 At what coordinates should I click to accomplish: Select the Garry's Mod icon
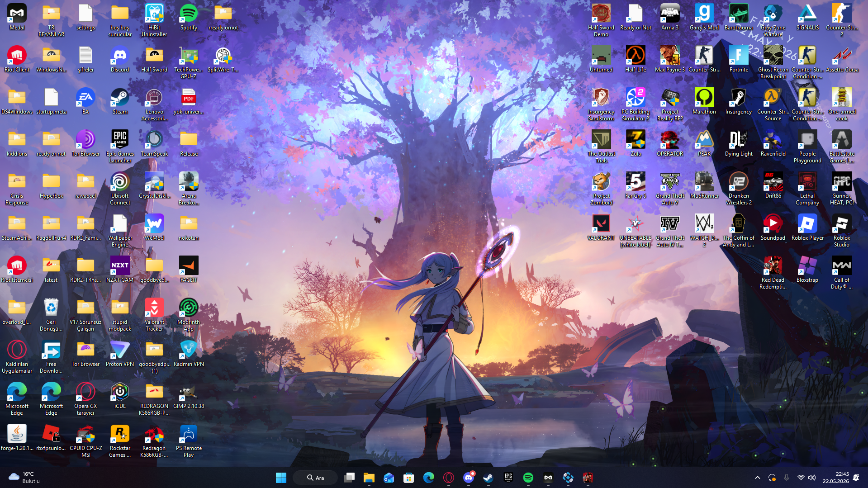pyautogui.click(x=704, y=17)
